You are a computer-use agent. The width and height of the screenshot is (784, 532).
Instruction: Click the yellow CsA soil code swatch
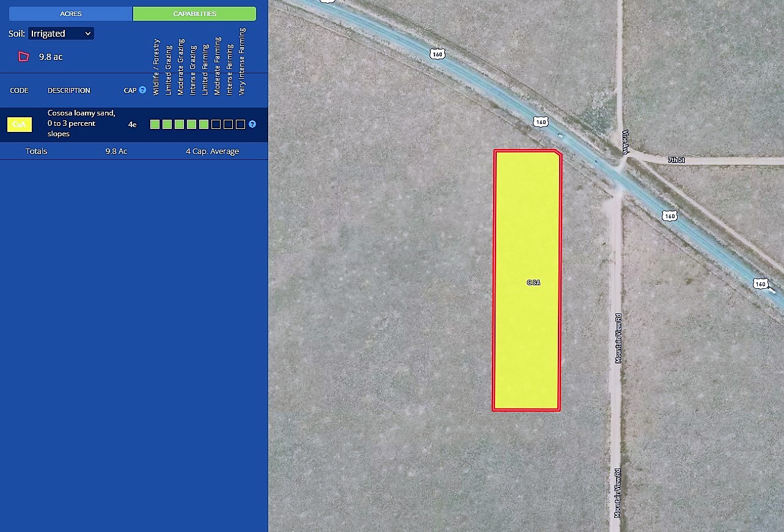pos(20,125)
